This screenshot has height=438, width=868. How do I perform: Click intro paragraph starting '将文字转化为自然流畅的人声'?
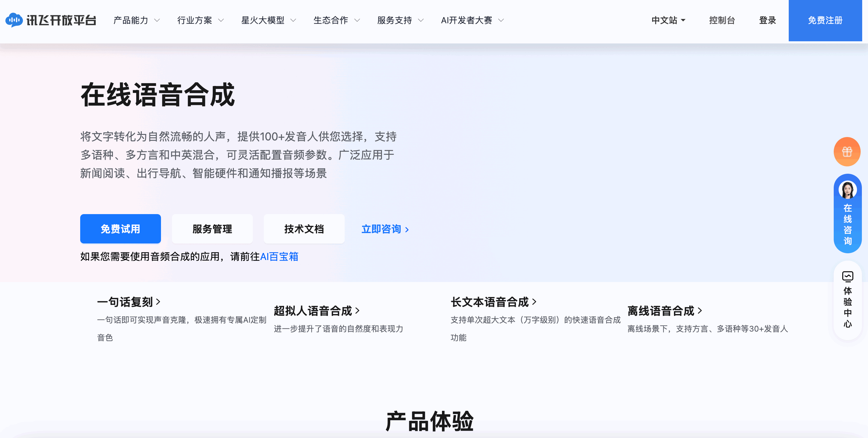click(x=238, y=155)
